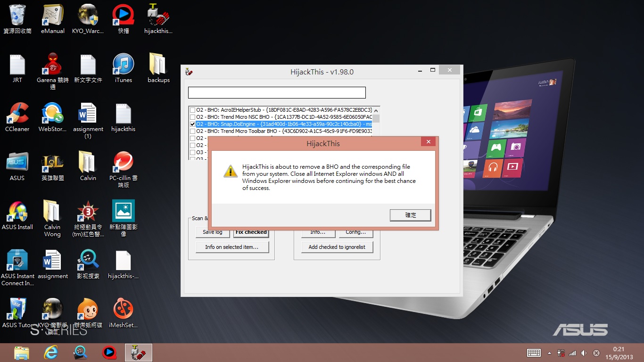Screen dimensions: 644x362
Task: Click Info on selected item... button
Action: click(232, 247)
